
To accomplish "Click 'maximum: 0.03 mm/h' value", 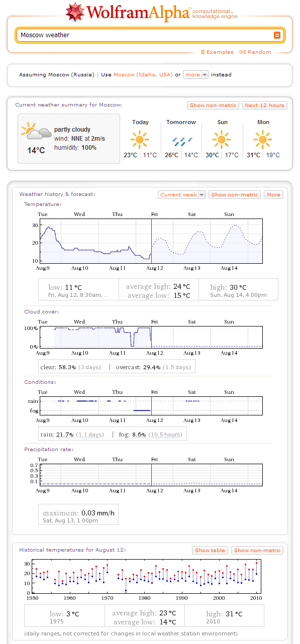I will point(79,513).
